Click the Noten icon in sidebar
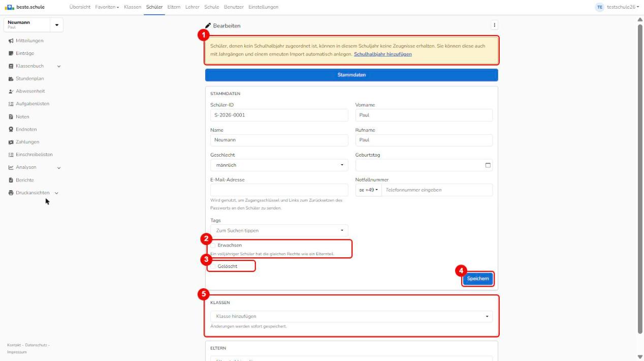This screenshot has height=361, width=644. 11,117
